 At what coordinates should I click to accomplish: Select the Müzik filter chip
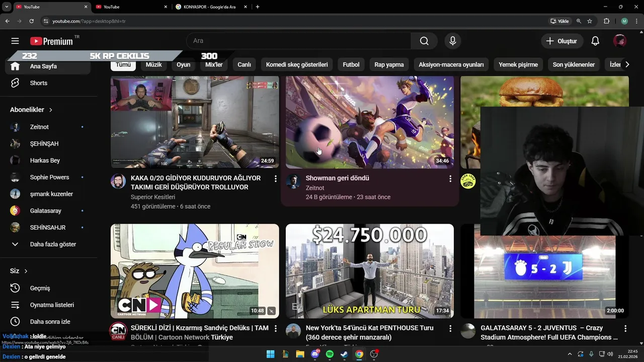coord(154,64)
